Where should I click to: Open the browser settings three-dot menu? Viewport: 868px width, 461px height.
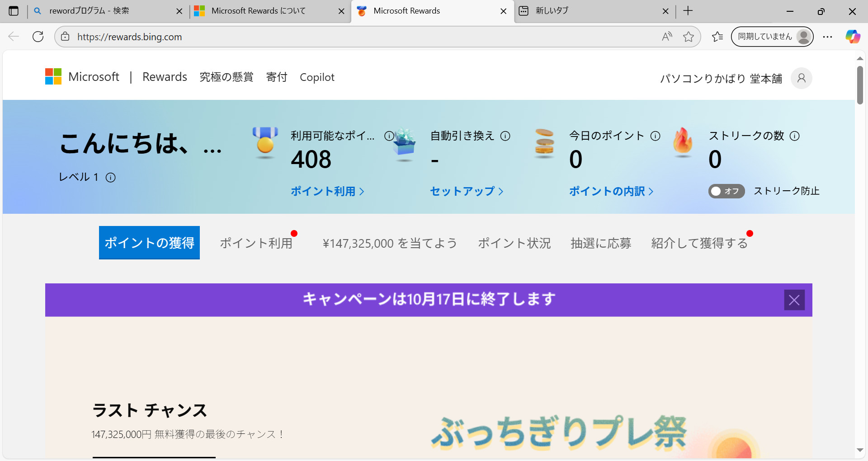pyautogui.click(x=828, y=37)
